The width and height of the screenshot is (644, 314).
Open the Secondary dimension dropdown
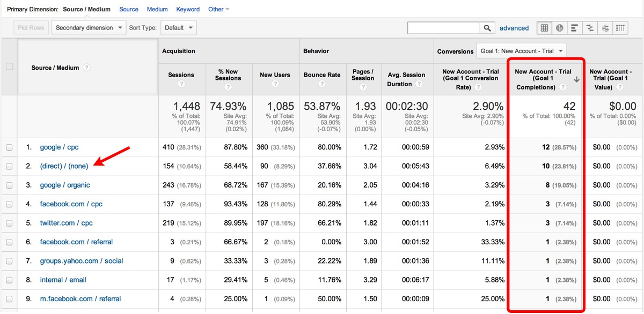[x=89, y=28]
